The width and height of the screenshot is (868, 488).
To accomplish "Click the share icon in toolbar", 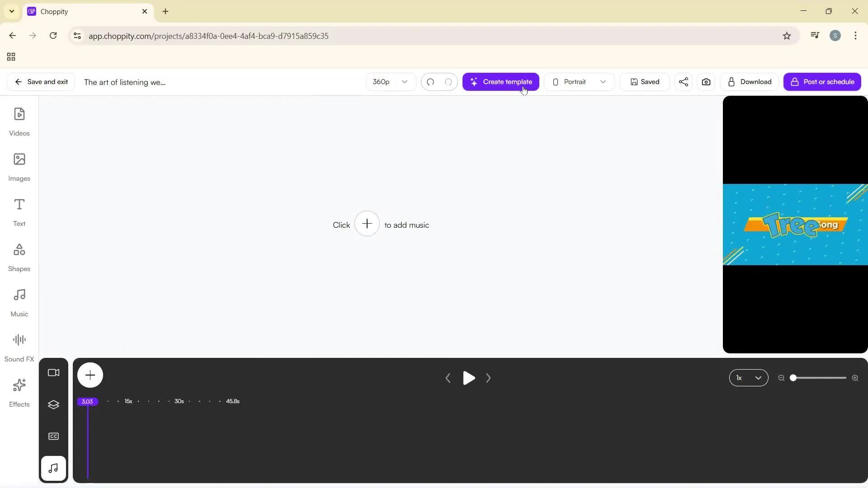I will point(683,82).
